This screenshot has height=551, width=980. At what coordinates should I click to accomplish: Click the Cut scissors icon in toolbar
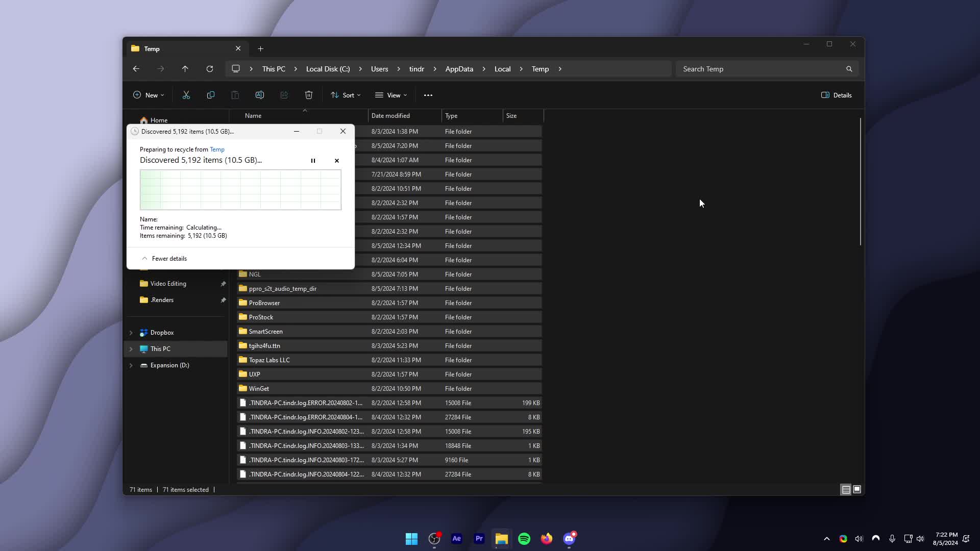[x=186, y=95]
